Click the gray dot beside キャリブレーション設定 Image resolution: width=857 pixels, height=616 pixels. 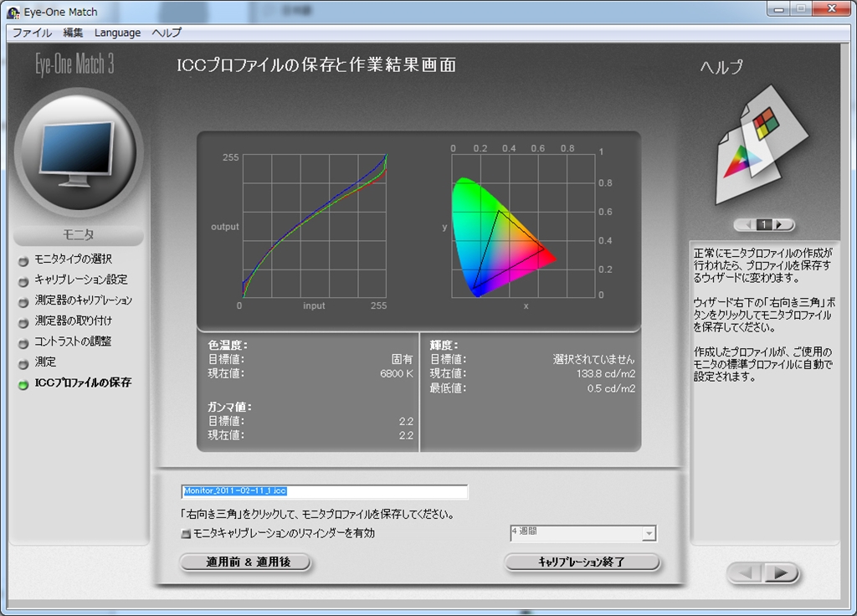pos(23,281)
